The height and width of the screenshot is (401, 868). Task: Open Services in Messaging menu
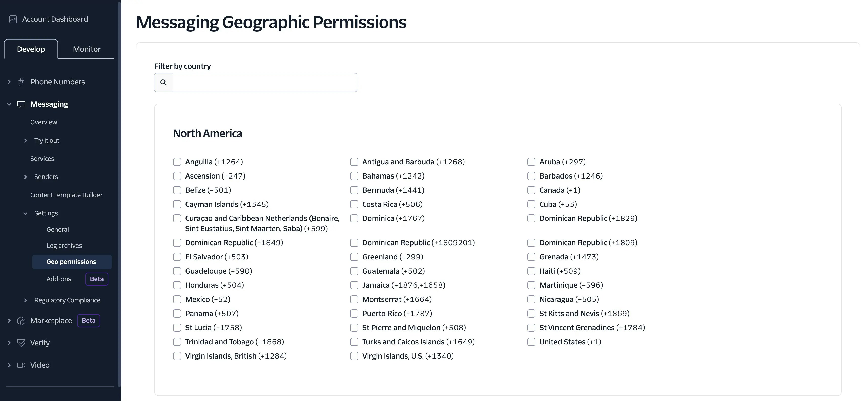(x=42, y=159)
